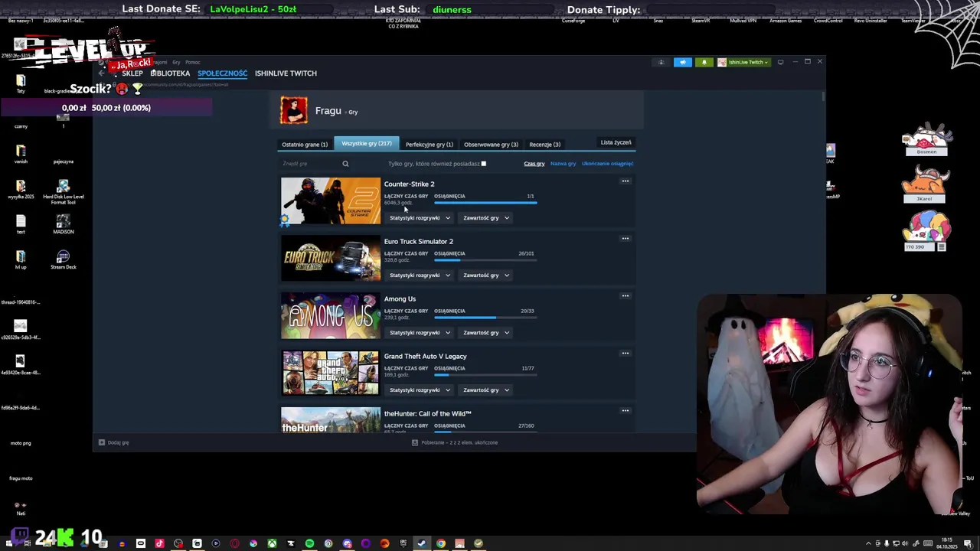The width and height of the screenshot is (980, 551).
Task: Expand Statystyki rozgrywki for Euro Truck Simulator 2
Action: click(x=420, y=275)
